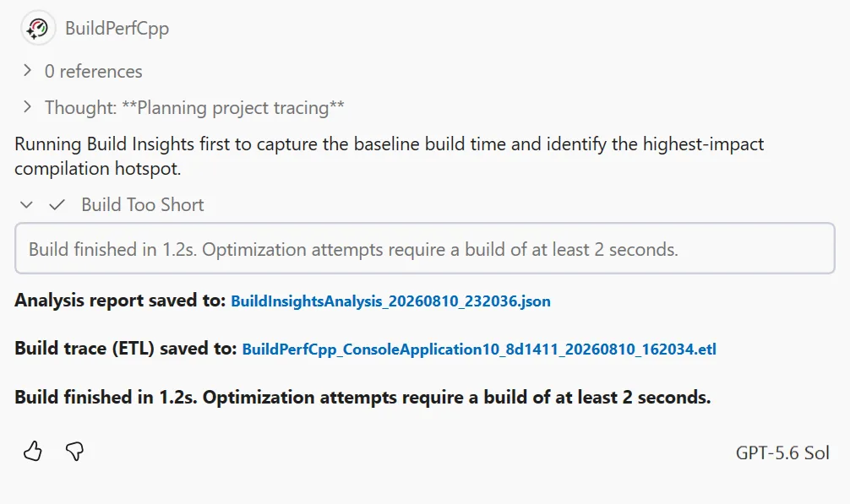The width and height of the screenshot is (850, 504).
Task: Click the words 'compilation hotspot' in the description
Action: click(x=97, y=169)
